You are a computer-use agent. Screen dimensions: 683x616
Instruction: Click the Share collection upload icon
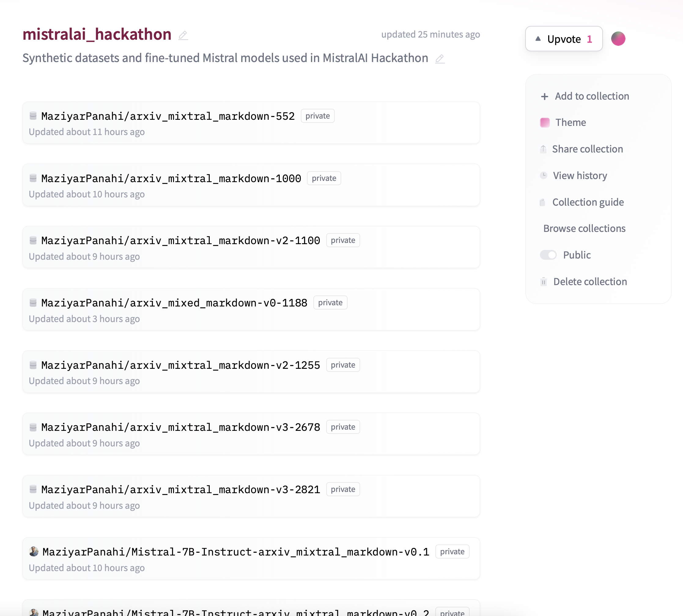click(543, 149)
